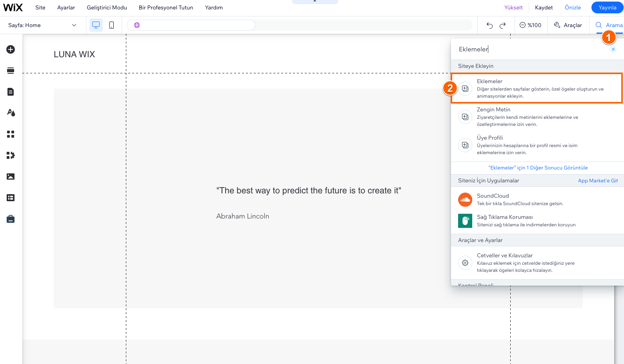Open the Sections icon in left sidebar

click(11, 71)
